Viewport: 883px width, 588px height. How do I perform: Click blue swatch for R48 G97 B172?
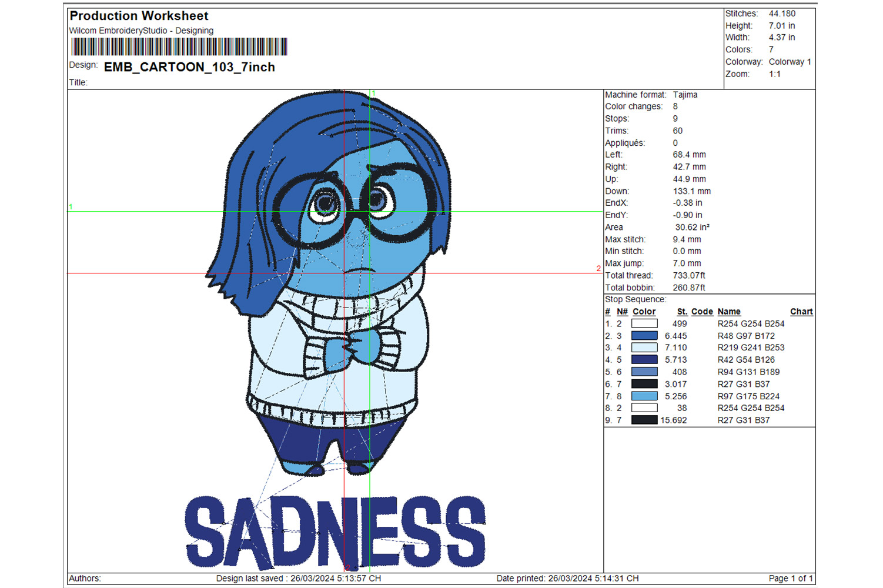coord(644,336)
